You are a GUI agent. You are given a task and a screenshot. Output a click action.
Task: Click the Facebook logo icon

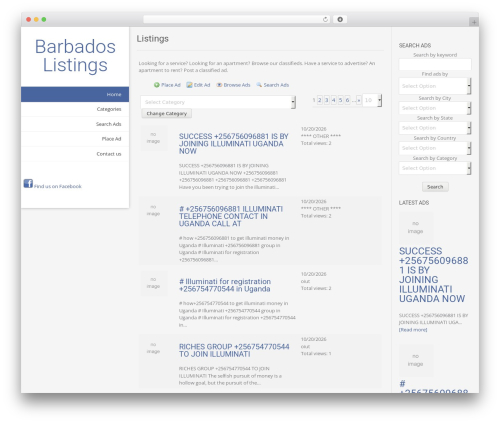[28, 183]
